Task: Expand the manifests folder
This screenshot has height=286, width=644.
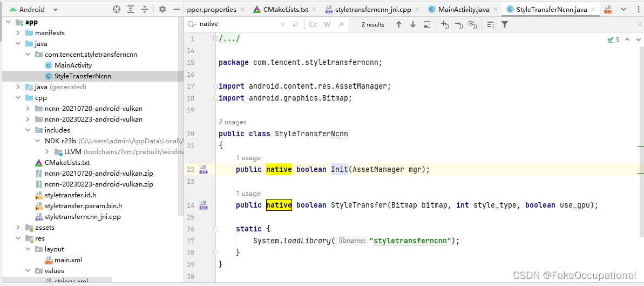Action: 18,33
